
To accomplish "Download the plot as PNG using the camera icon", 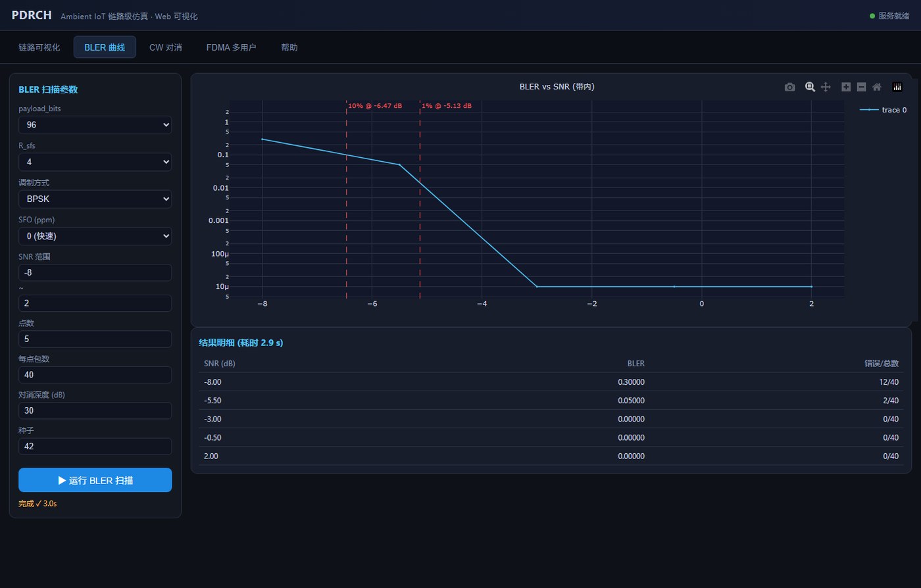I will 790,87.
